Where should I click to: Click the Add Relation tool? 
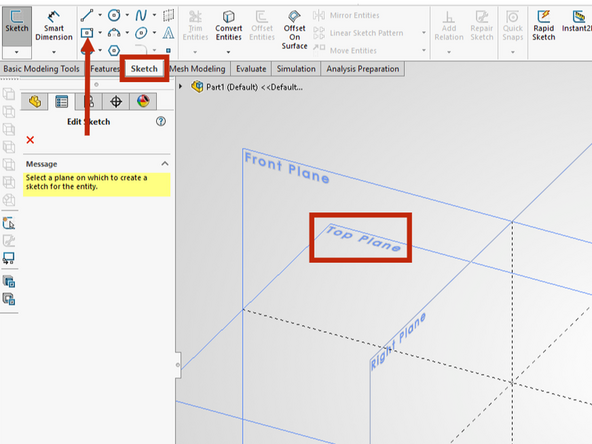click(x=449, y=26)
